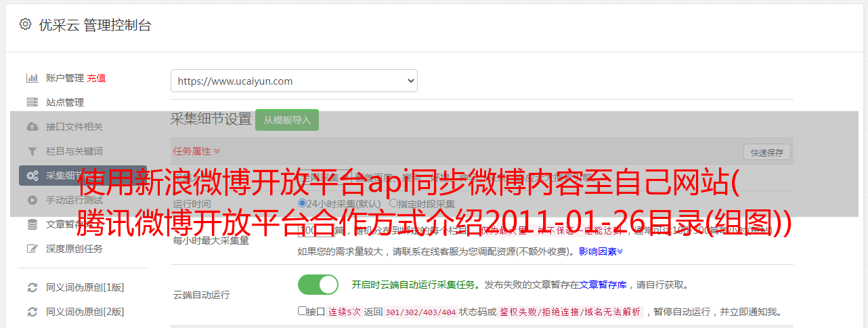Click the gear icon beside 优采云 管理控制台

[25, 25]
